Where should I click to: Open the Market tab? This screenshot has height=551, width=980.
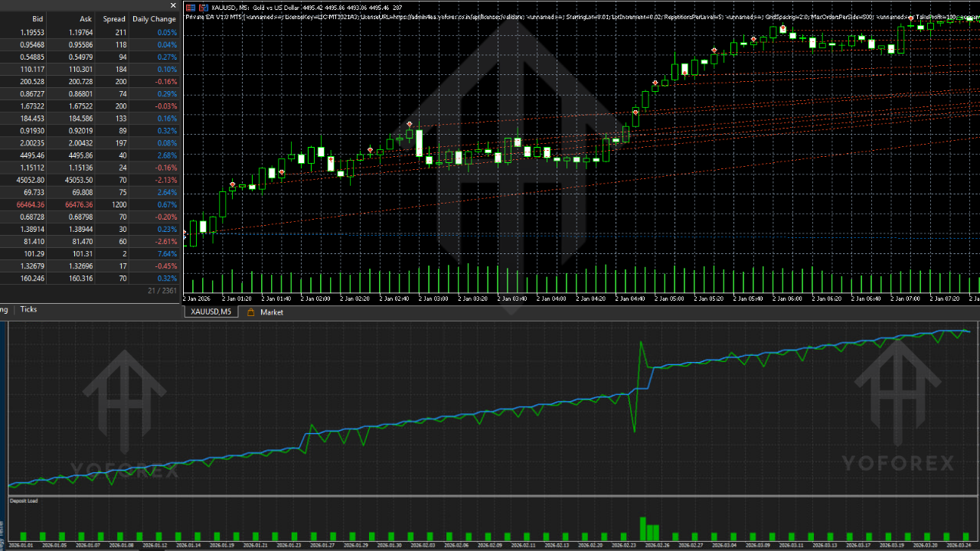[x=271, y=312]
